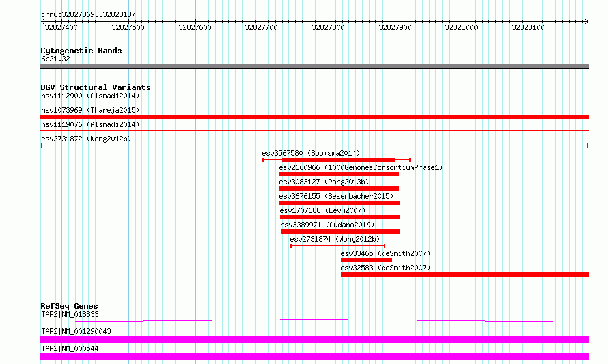
Task: Click ruler position 32827700
Action: point(262,27)
